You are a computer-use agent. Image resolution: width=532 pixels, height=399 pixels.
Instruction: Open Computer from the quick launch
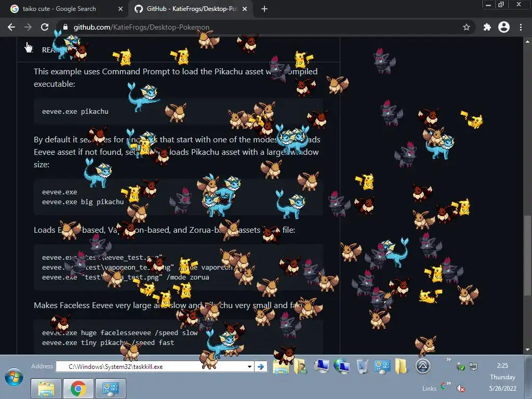pyautogui.click(x=321, y=366)
